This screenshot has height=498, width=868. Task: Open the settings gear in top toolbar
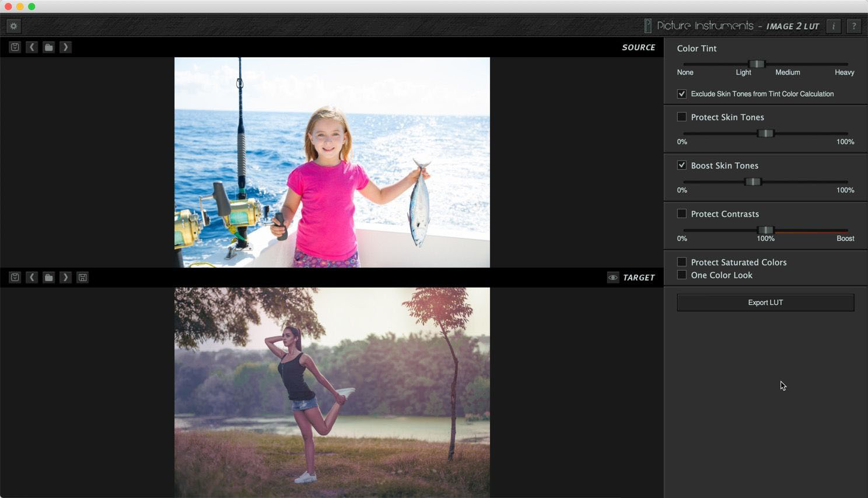pos(13,26)
